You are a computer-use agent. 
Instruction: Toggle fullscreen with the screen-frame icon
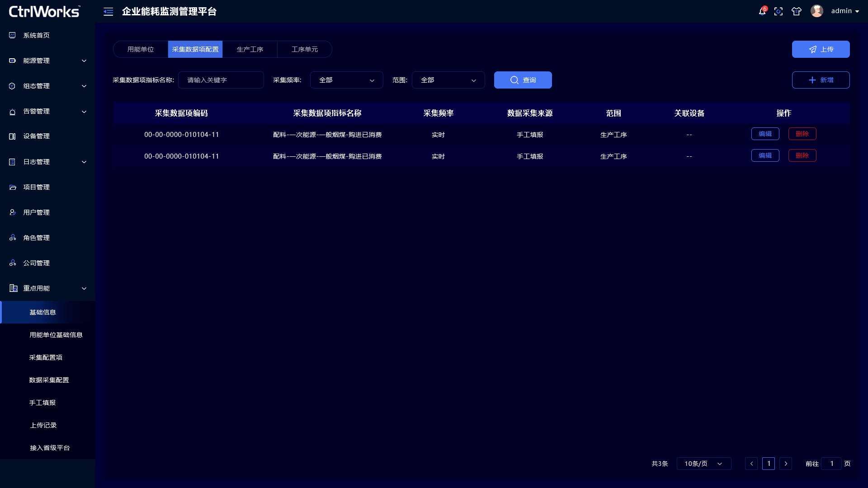point(778,11)
